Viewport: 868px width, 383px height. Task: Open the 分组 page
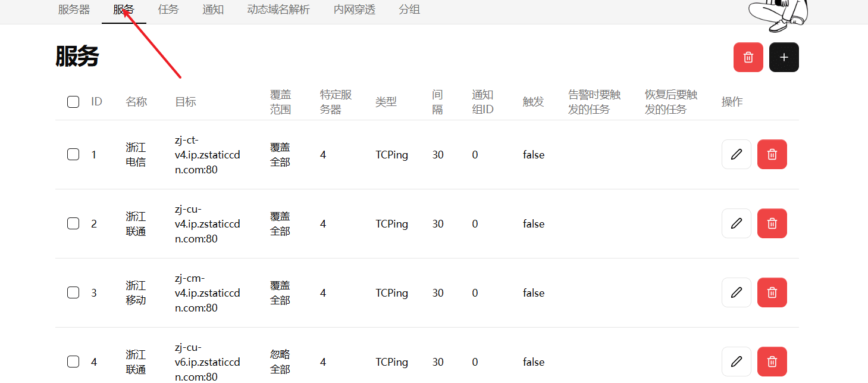coord(409,10)
